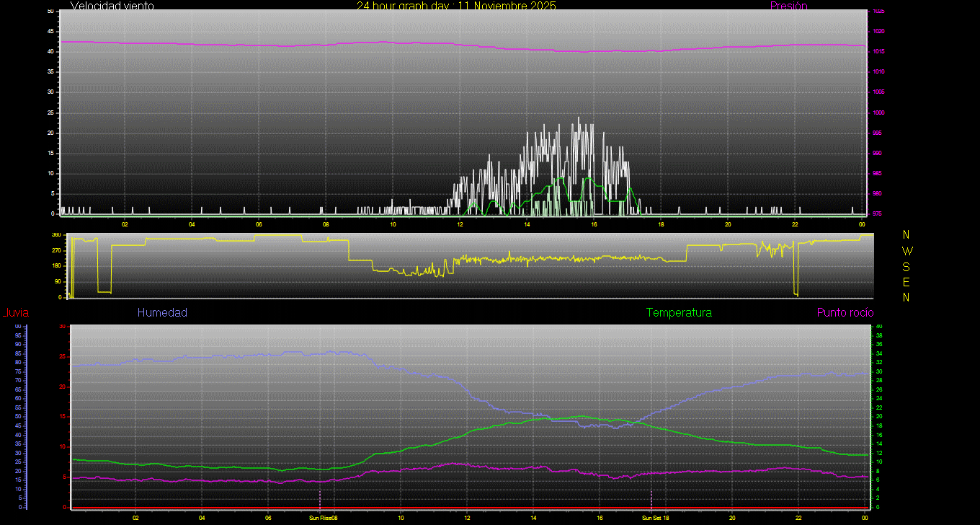Image resolution: width=980 pixels, height=525 pixels.
Task: Select the 'Humedad' legend label
Action: pyautogui.click(x=162, y=313)
